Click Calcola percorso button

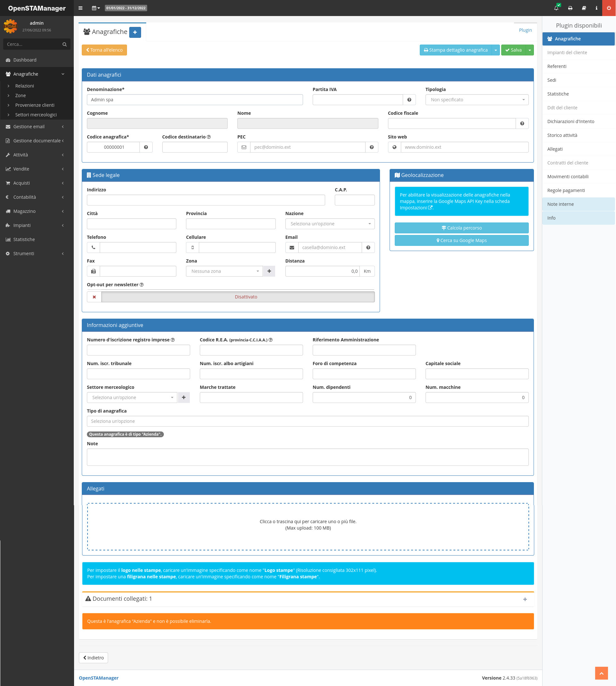coord(461,228)
